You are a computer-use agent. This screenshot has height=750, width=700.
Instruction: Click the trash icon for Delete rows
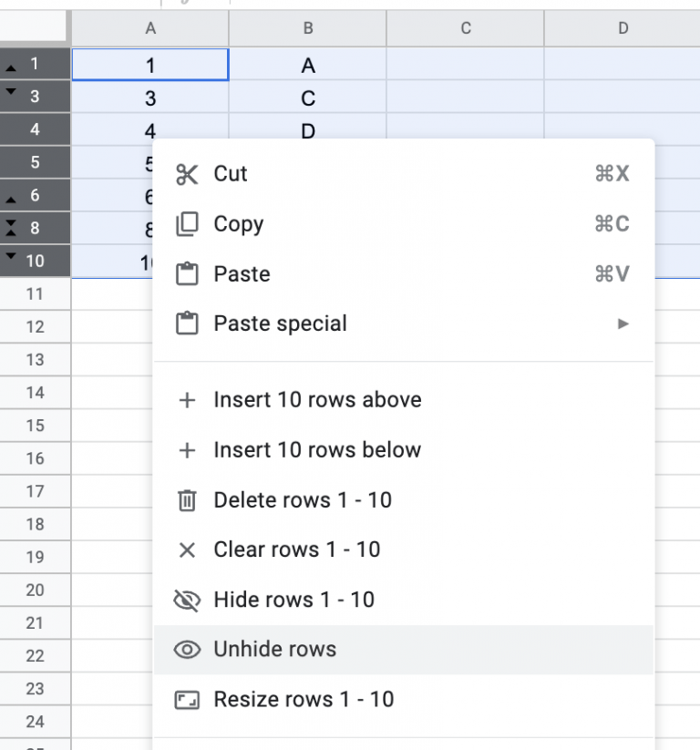click(187, 500)
